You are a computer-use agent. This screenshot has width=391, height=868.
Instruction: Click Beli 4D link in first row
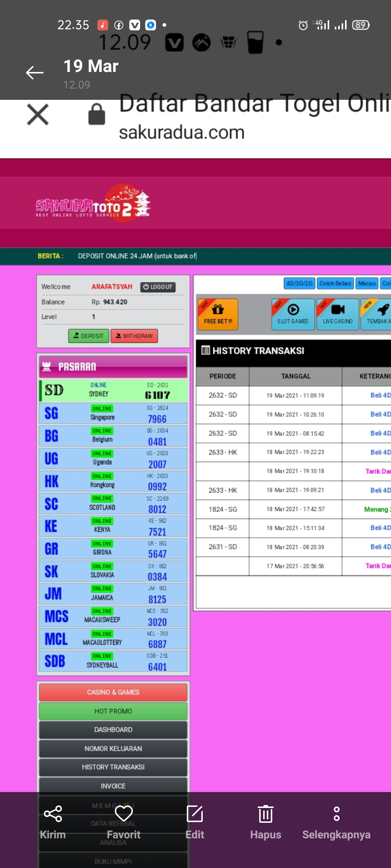click(380, 395)
